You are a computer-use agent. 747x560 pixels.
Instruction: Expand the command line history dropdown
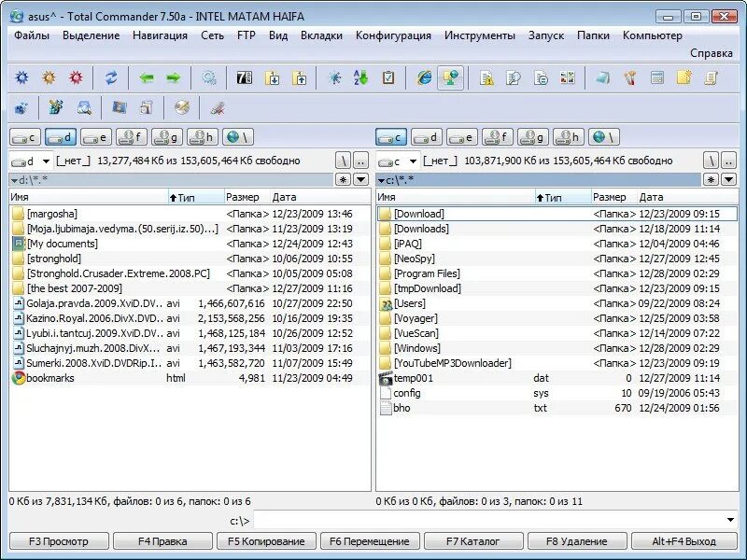[730, 520]
